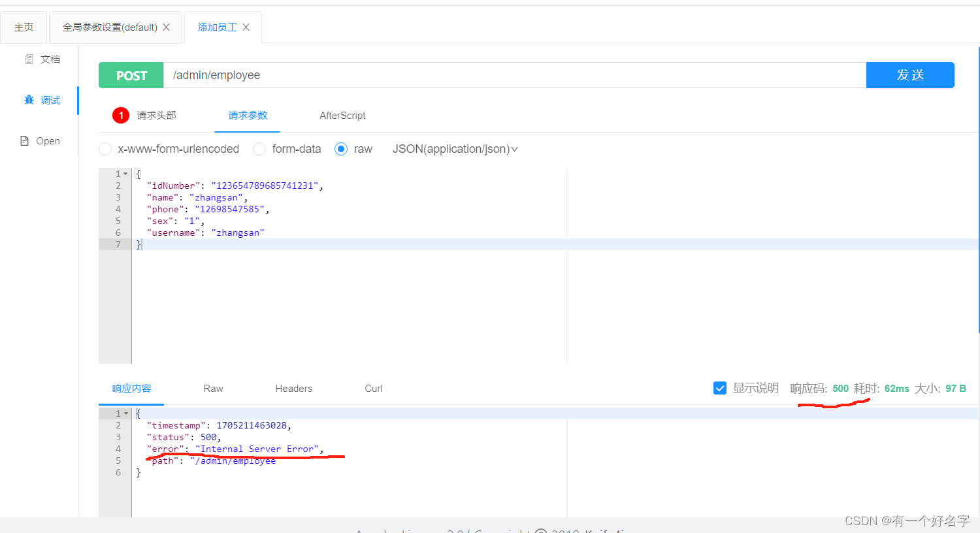Show the Raw response tab

[213, 389]
